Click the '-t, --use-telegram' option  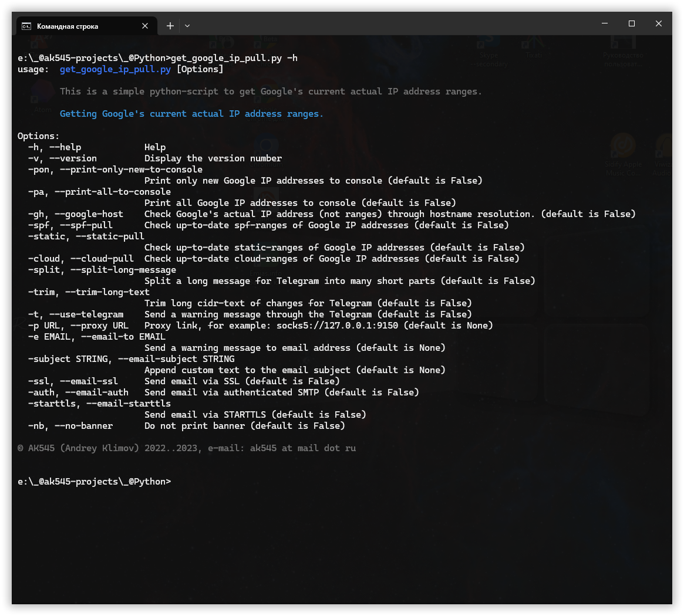click(76, 314)
